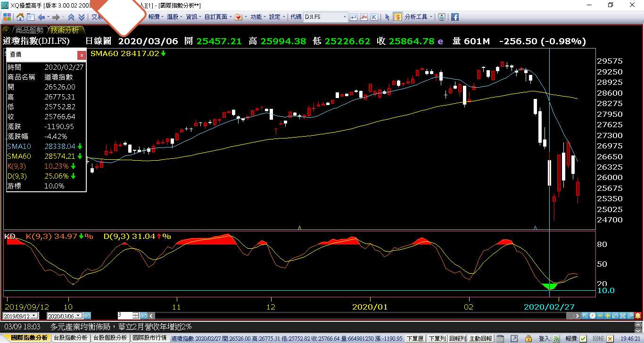
Task: Select the arrow cursor tool
Action: pyautogui.click(x=388, y=17)
